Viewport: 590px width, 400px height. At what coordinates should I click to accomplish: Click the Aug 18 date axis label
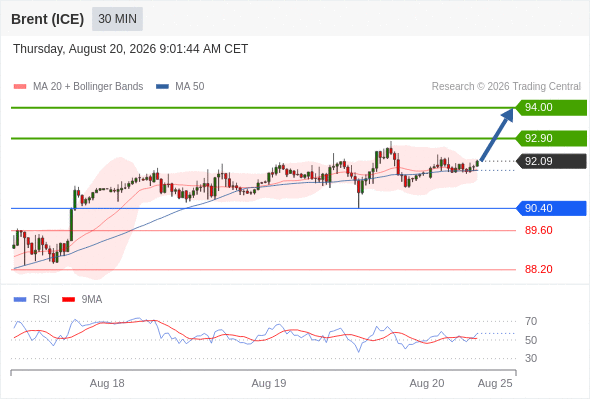[x=107, y=383]
